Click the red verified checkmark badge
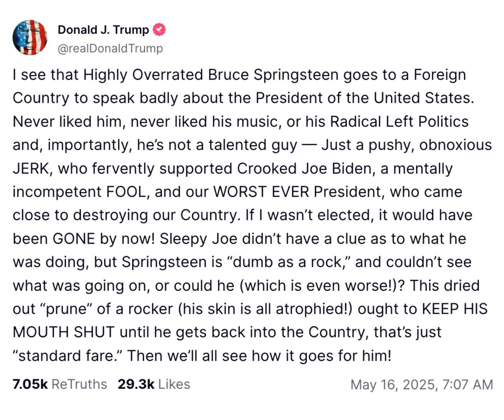504x420 pixels. (159, 30)
